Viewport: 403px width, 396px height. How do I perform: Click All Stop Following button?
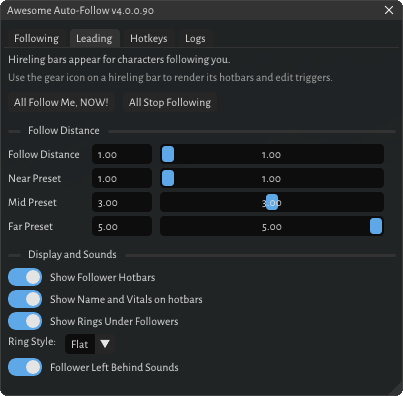[x=170, y=102]
